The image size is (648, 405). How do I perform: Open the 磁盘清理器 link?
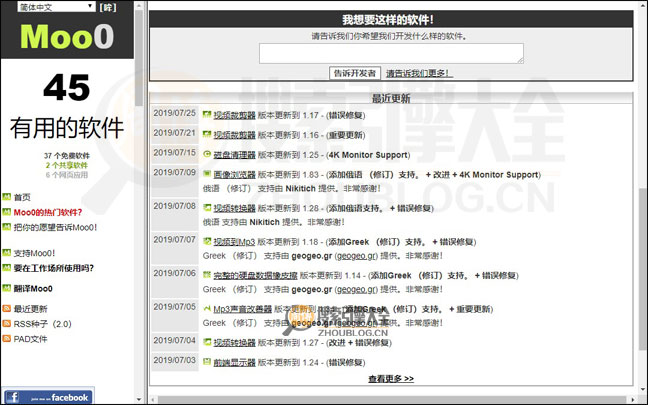(234, 155)
